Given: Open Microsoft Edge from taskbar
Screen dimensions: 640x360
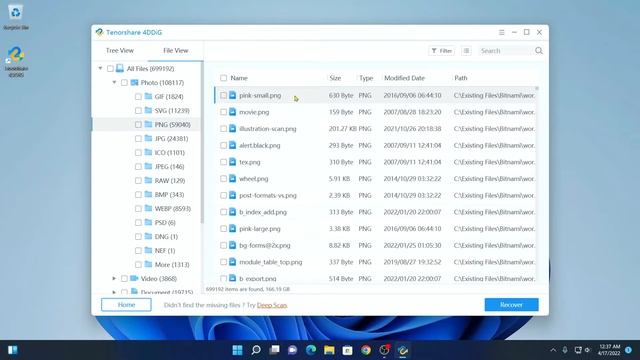Looking at the screenshot, I should click(311, 350).
